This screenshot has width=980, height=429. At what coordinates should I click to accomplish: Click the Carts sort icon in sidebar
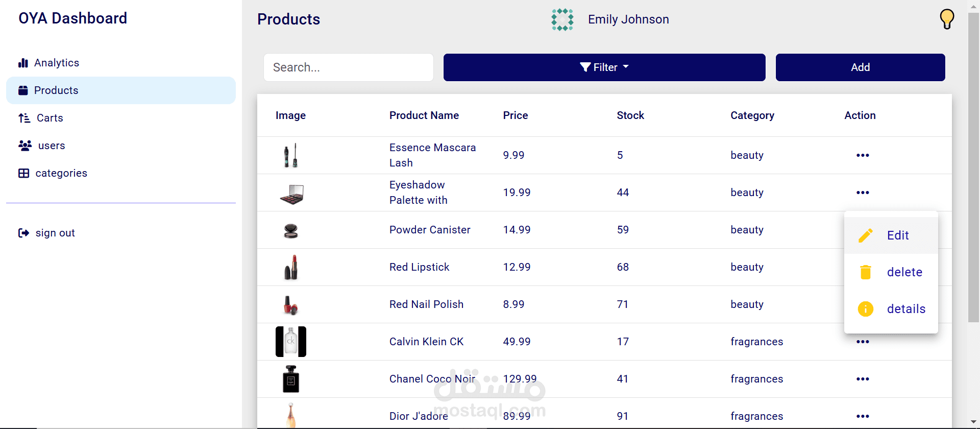pos(24,118)
